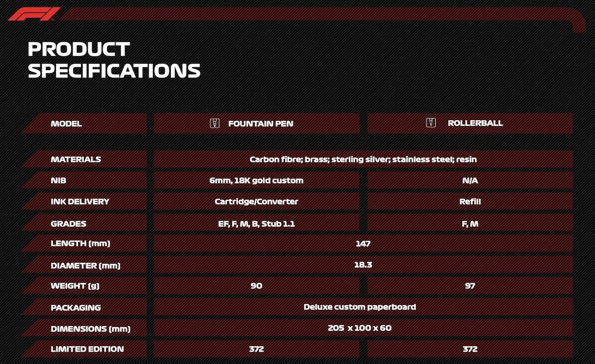Viewport: 595px width, 364px height.
Task: Click the Deluxe custom paperboard packaging cell
Action: point(363,307)
